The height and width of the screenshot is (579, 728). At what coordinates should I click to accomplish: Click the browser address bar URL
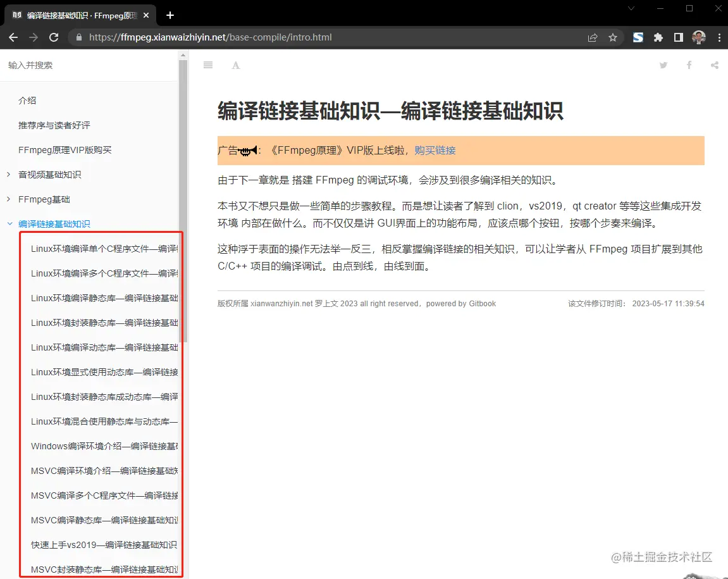[211, 37]
